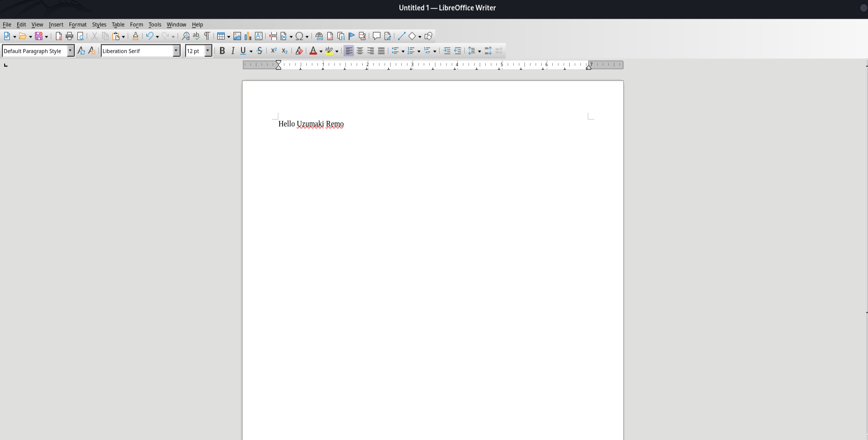
Task: Open New document dropdown arrow
Action: pos(14,36)
